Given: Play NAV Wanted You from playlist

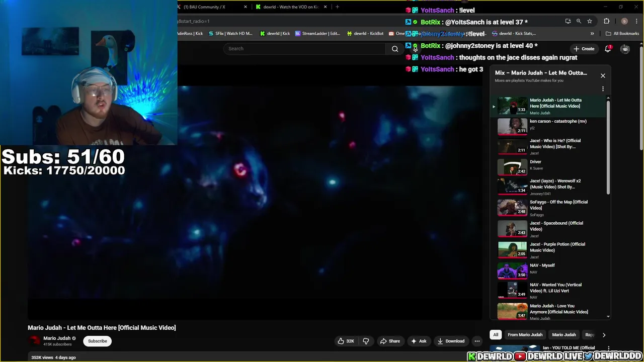Looking at the screenshot, I should click(x=547, y=290).
